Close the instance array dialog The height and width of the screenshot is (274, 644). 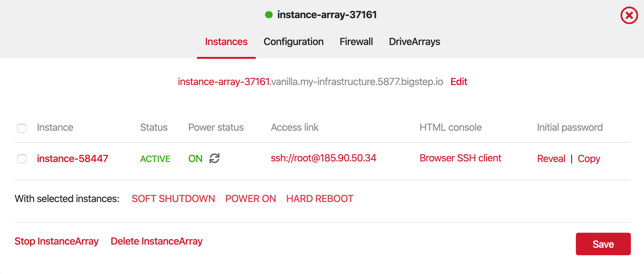(629, 15)
